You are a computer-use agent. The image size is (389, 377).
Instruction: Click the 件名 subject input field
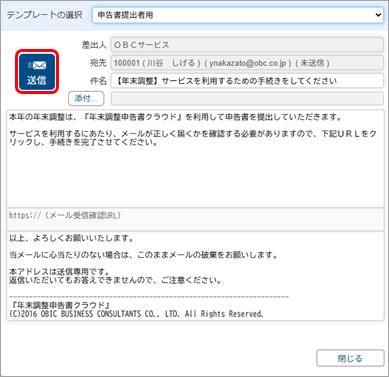(x=247, y=81)
